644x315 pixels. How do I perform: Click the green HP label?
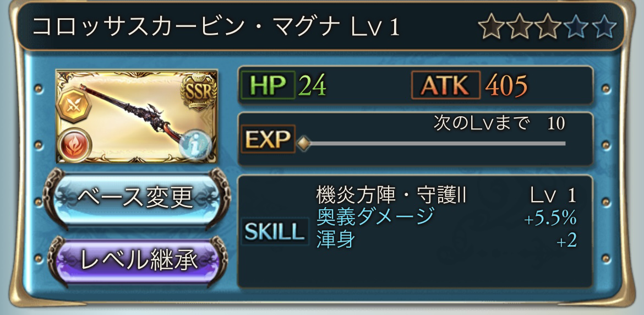pos(268,85)
